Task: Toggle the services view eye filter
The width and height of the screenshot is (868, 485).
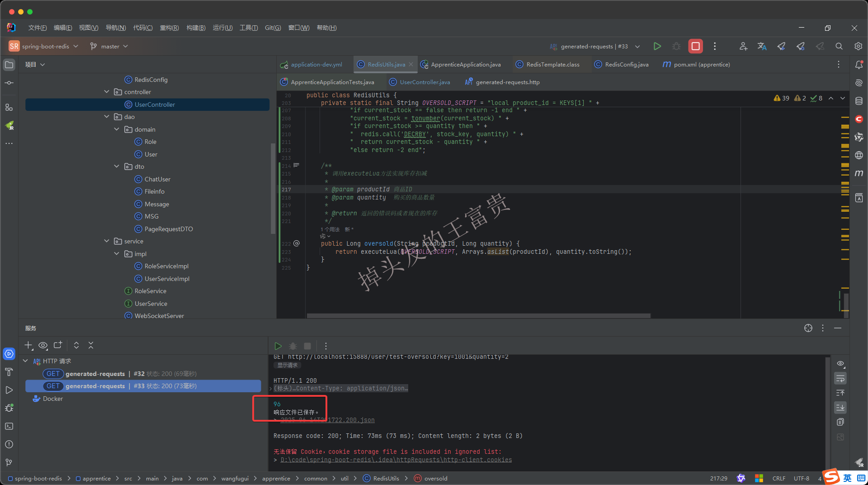Action: click(43, 345)
